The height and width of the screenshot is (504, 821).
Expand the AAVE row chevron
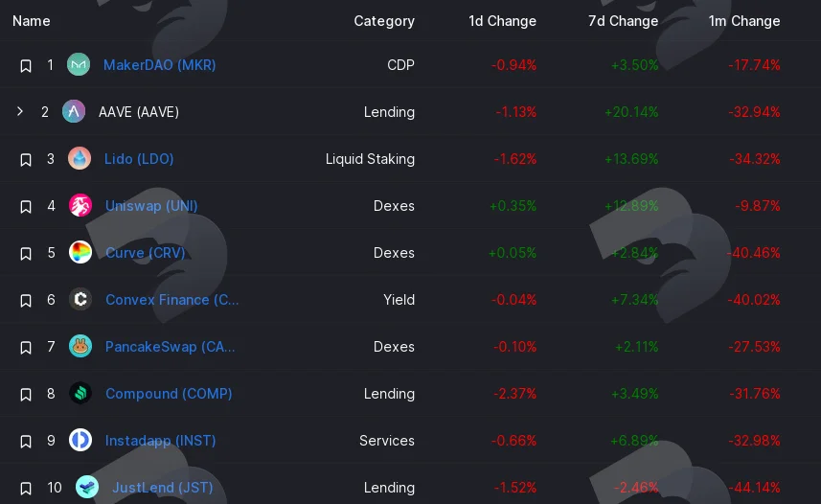coord(20,111)
